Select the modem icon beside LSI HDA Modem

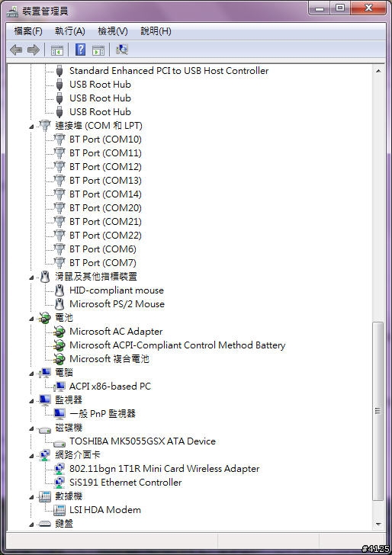(59, 510)
